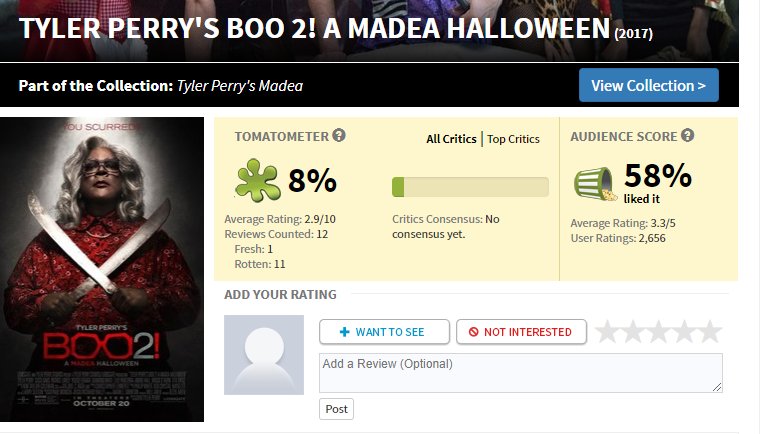This screenshot has height=434, width=760.
Task: Click the Tomatometer score progress bar
Action: 470,187
